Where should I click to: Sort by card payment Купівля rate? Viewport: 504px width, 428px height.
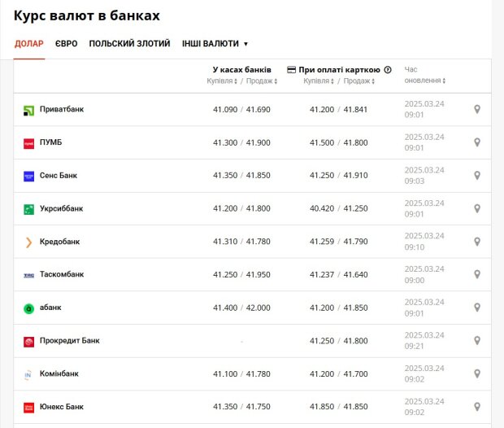(319, 81)
